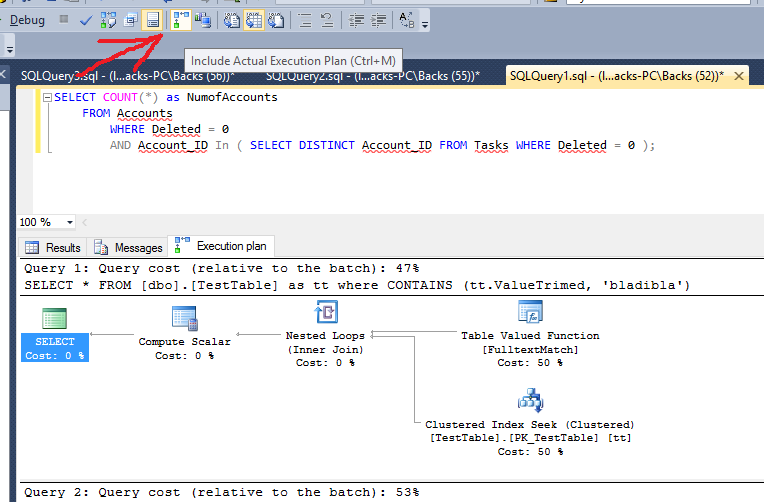Click 'Accounts' table name in FROM line
The height and width of the screenshot is (502, 764).
[145, 114]
